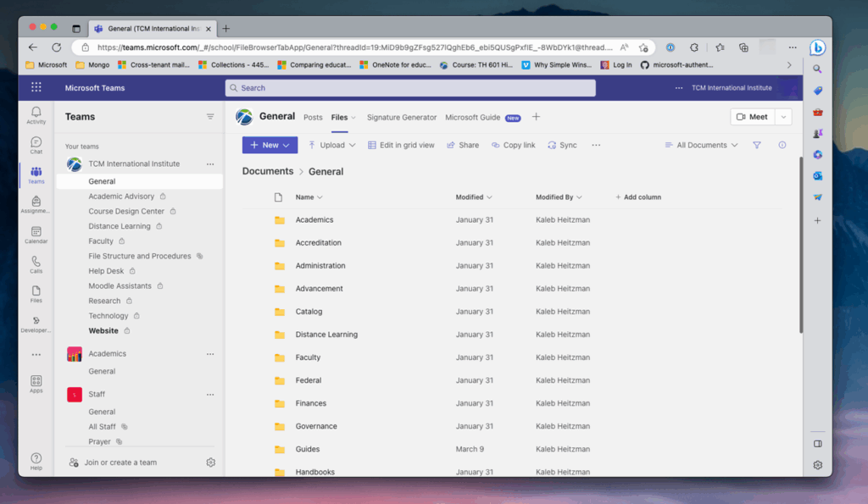The height and width of the screenshot is (504, 868).
Task: Expand the Meet options arrow
Action: pyautogui.click(x=784, y=117)
